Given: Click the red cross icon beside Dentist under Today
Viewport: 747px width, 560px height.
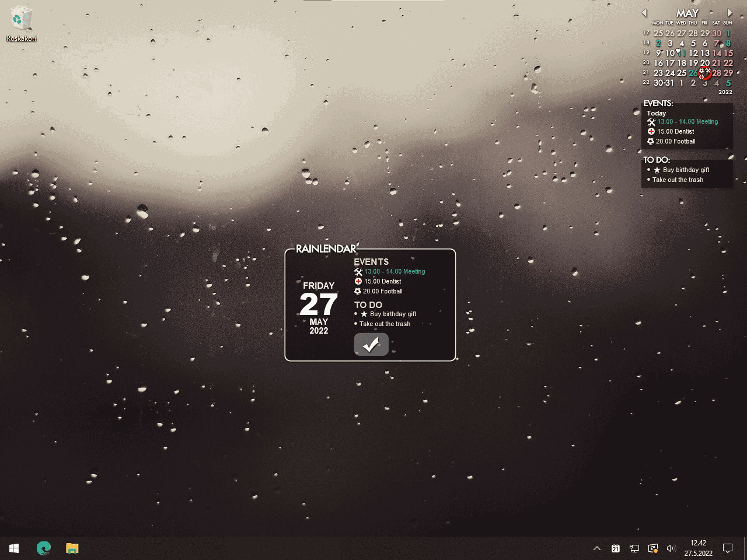Looking at the screenshot, I should [651, 131].
